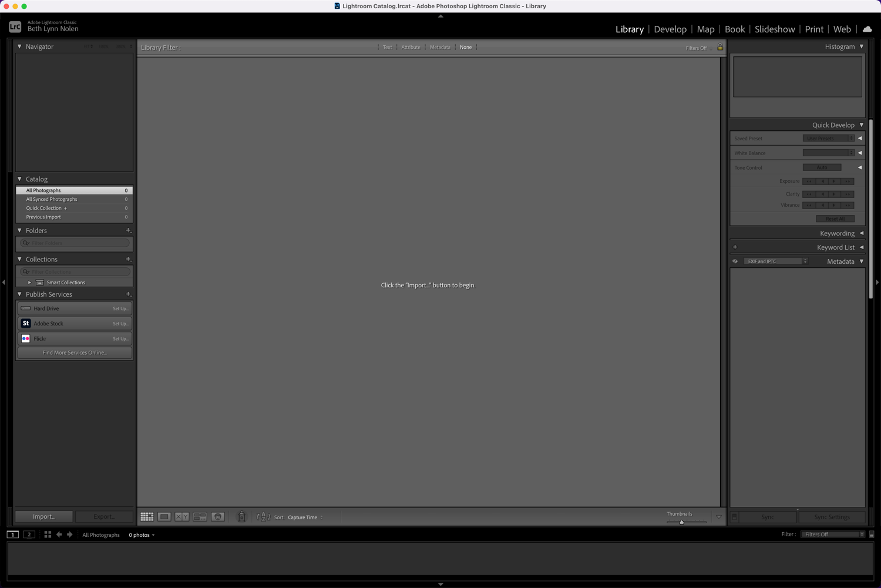Viewport: 881px width, 588px height.
Task: Go forward with filmstrip right arrow
Action: (70, 535)
